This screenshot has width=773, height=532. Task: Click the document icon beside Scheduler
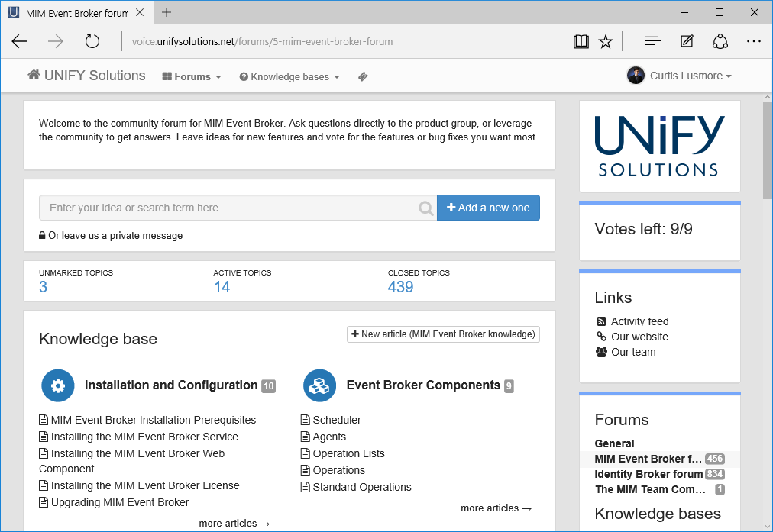(306, 420)
